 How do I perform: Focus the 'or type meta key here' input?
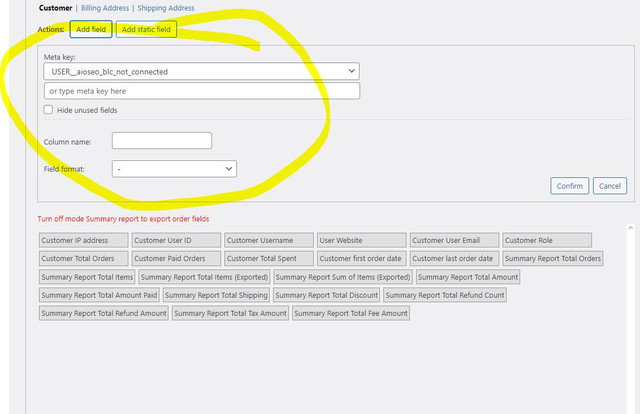click(x=202, y=91)
